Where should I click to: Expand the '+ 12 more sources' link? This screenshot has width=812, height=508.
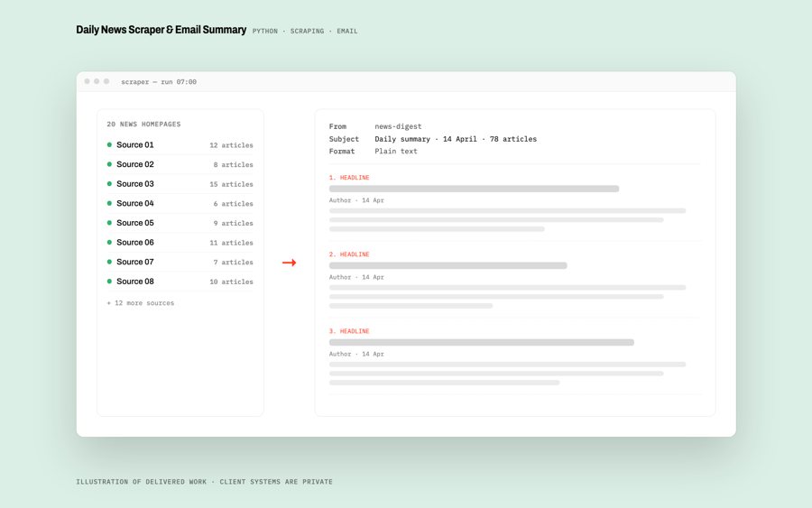[141, 303]
